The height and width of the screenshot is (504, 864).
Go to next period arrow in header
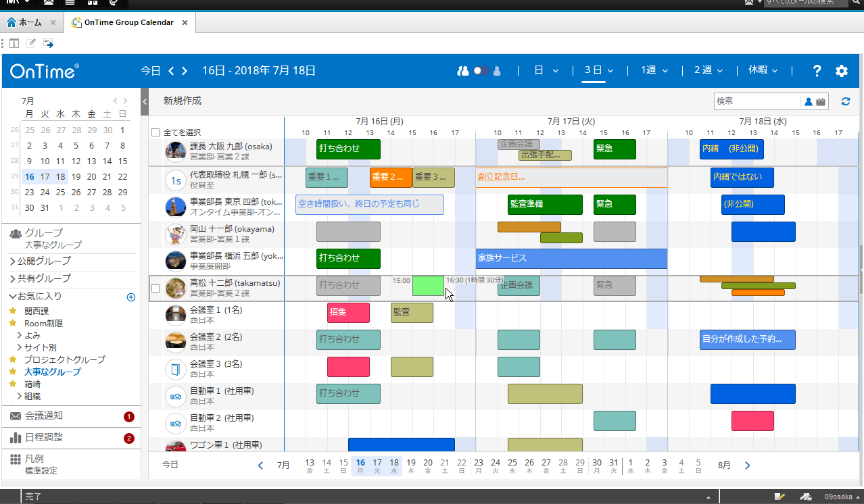click(184, 71)
